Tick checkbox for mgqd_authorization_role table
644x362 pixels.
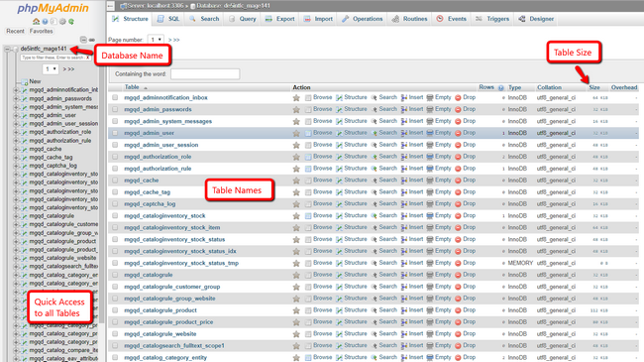pyautogui.click(x=115, y=157)
